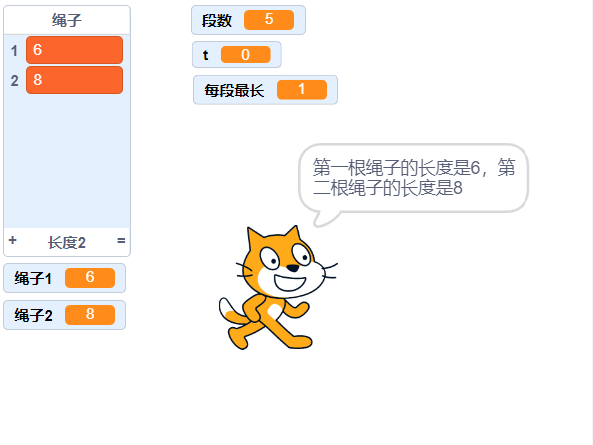Click the plus icon to add list item

(12, 240)
